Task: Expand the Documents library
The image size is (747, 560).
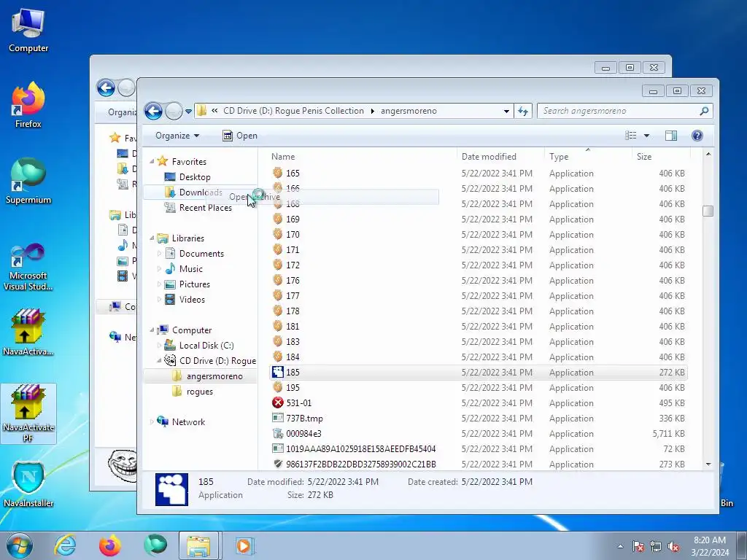Action: pos(159,254)
